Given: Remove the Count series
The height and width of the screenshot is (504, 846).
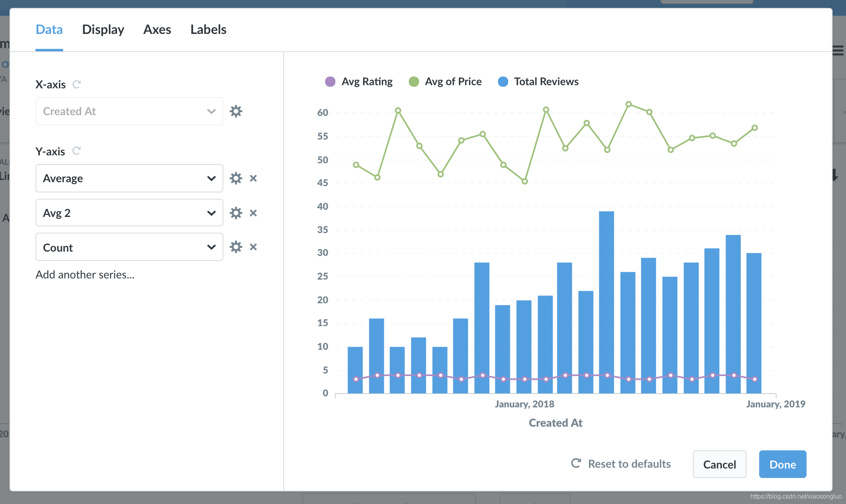Looking at the screenshot, I should click(253, 247).
